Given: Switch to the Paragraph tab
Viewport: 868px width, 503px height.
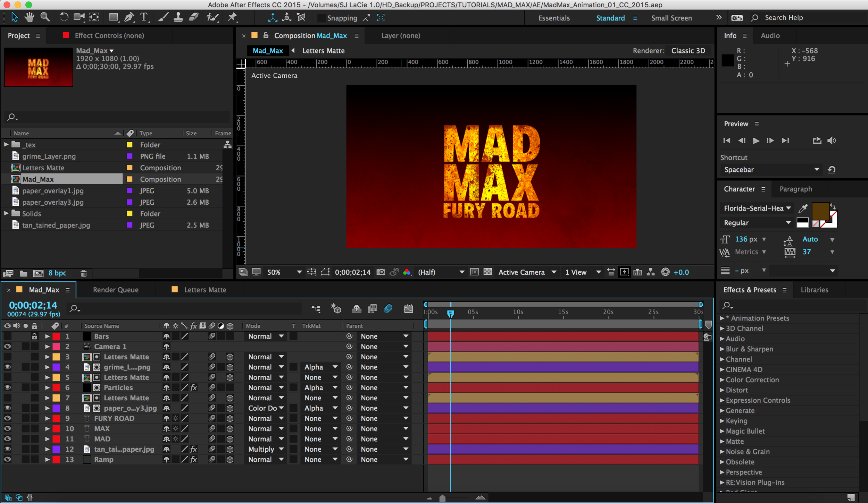Looking at the screenshot, I should point(795,189).
